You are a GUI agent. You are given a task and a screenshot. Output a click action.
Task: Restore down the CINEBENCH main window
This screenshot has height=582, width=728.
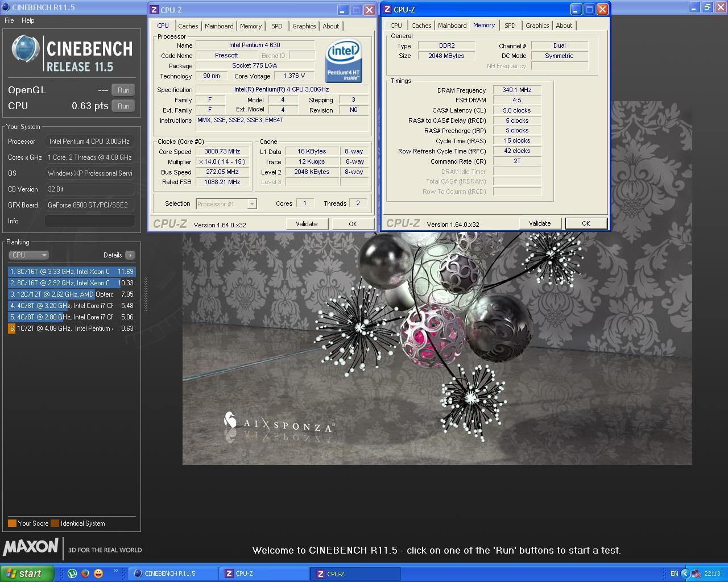708,7
